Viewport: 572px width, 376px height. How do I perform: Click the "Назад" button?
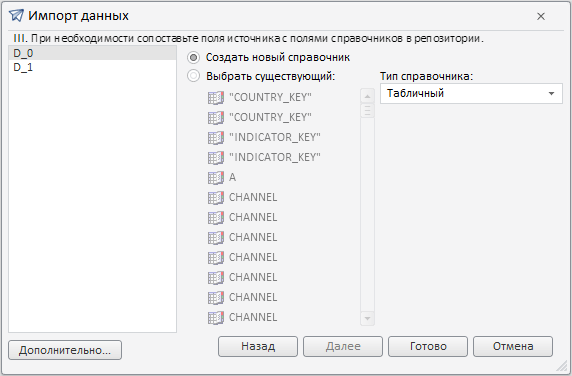258,346
